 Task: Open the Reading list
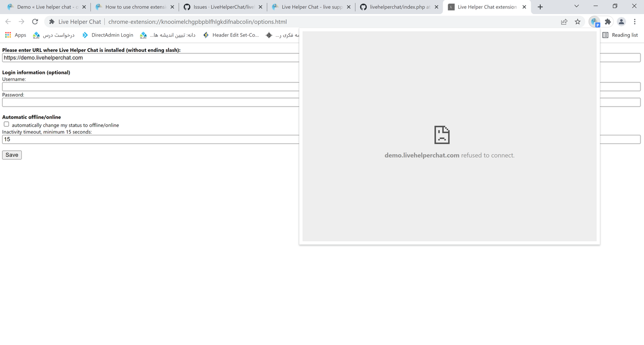[620, 35]
